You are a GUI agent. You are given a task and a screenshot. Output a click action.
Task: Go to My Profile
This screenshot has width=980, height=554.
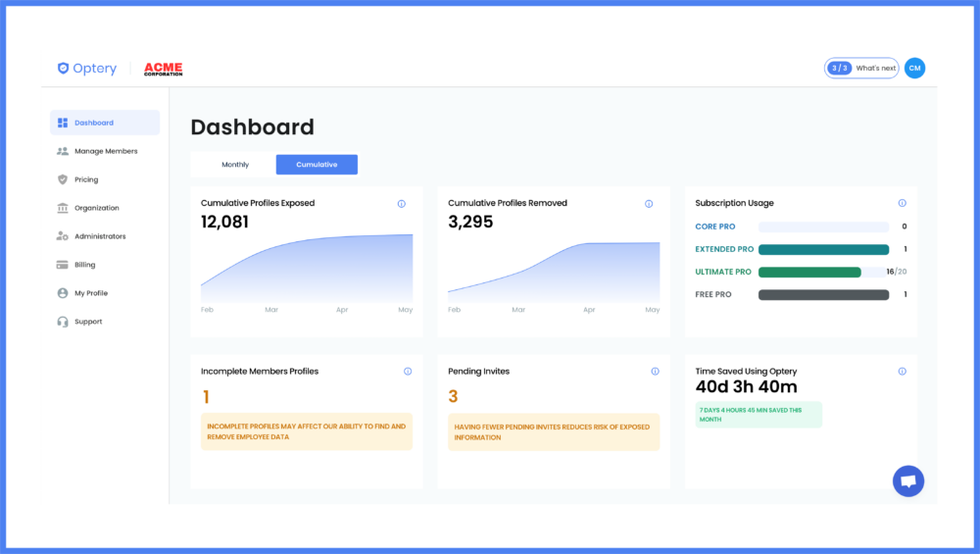coord(105,292)
